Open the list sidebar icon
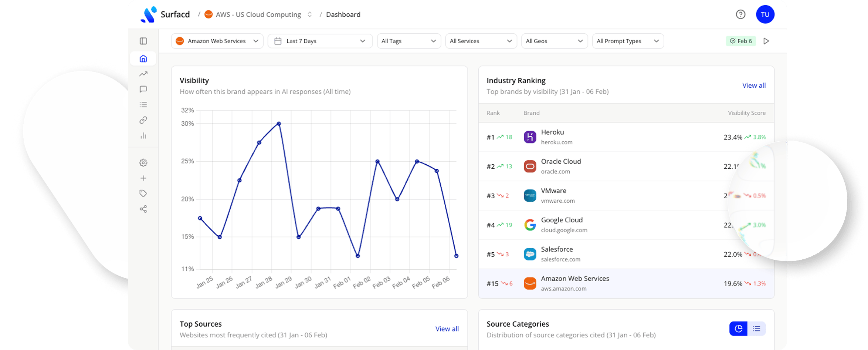This screenshot has height=350, width=868. point(143,105)
